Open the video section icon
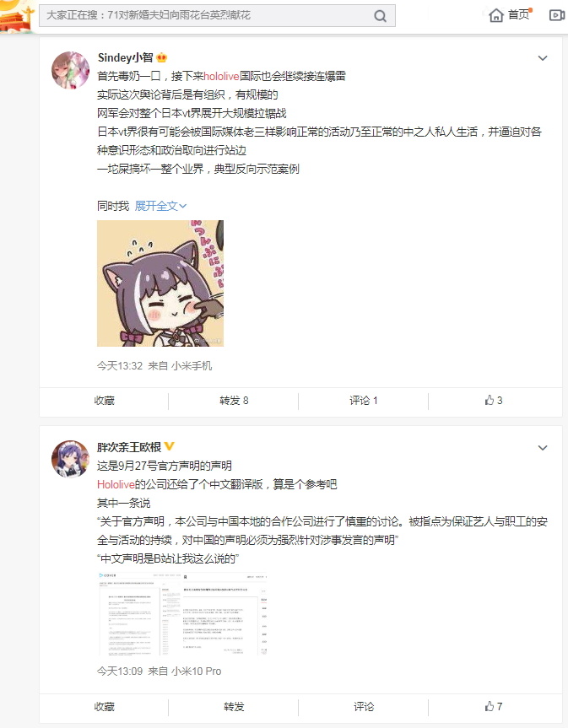 click(x=557, y=16)
